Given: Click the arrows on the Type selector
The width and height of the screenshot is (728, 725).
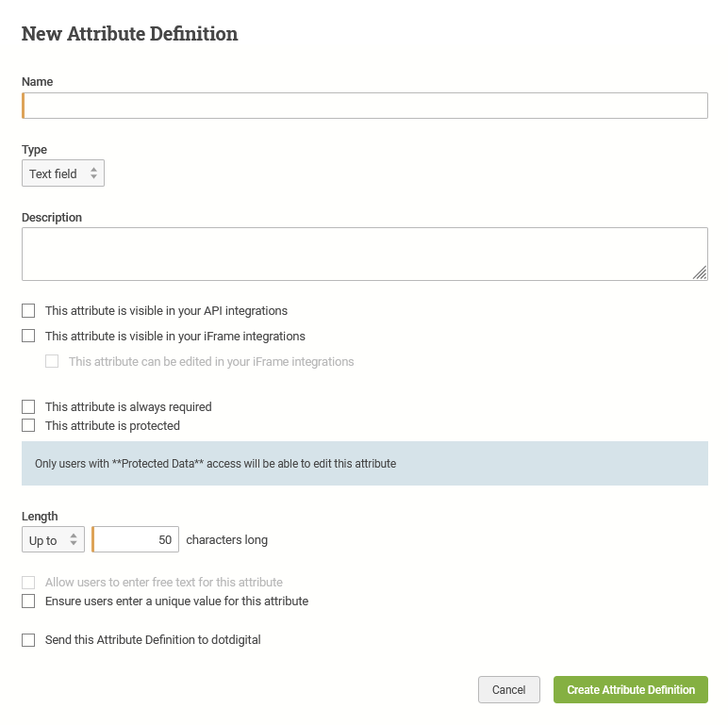Looking at the screenshot, I should (93, 173).
